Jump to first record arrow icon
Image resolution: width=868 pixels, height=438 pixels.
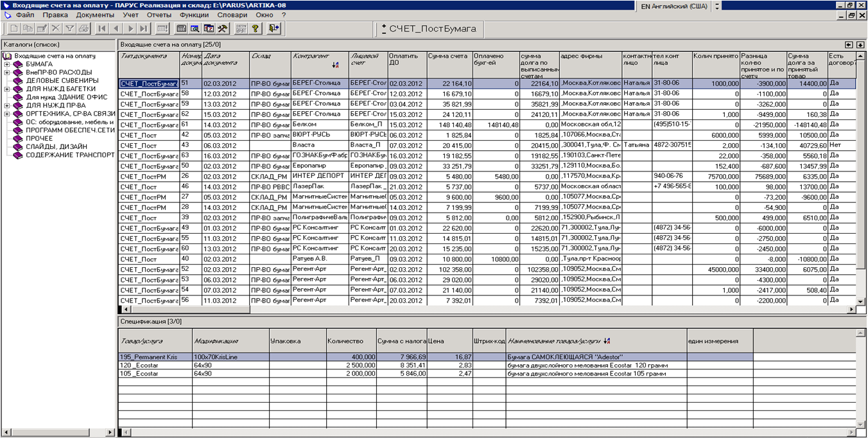click(102, 28)
